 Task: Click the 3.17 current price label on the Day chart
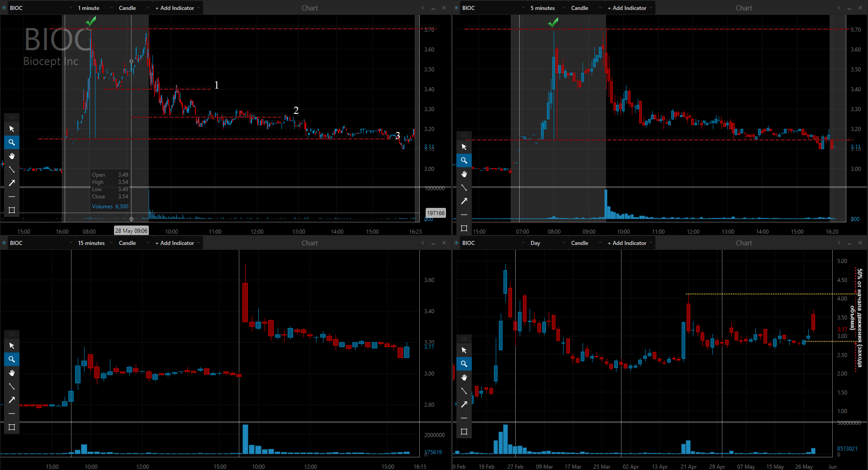tap(842, 329)
